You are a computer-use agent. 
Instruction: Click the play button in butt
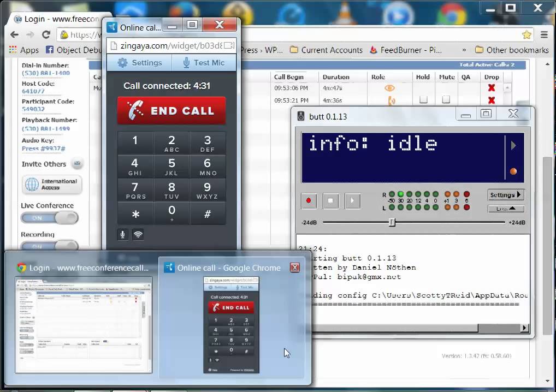[x=352, y=200]
